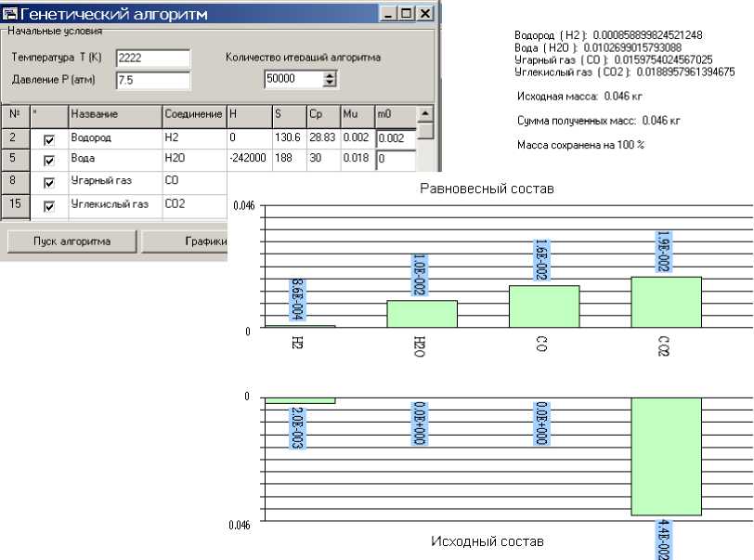The image size is (754, 560).
Task: Toggle the Водород row checkbox
Action: (x=49, y=140)
